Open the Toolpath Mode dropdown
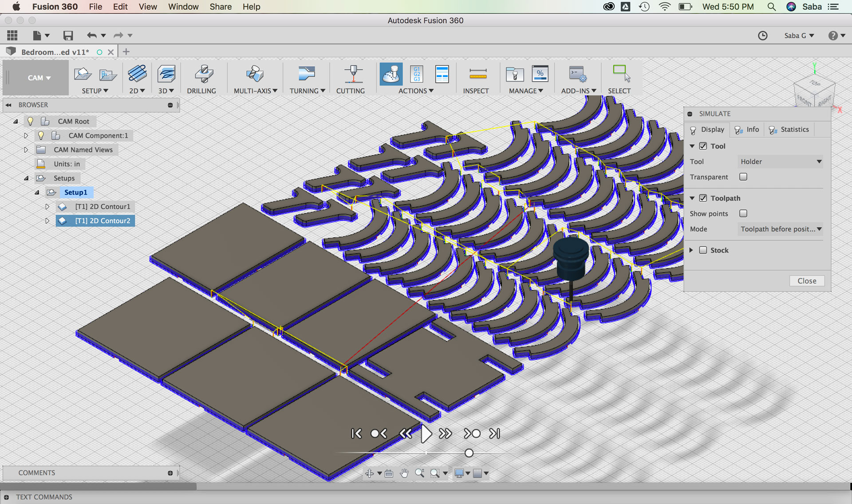The height and width of the screenshot is (504, 852). click(x=780, y=229)
